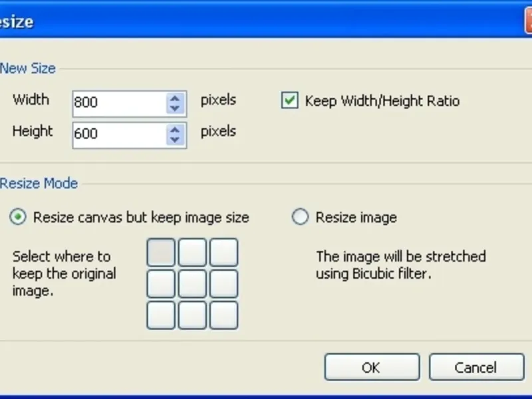This screenshot has width=532, height=399.
Task: Select middle-left anchor position in grid
Action: click(161, 284)
